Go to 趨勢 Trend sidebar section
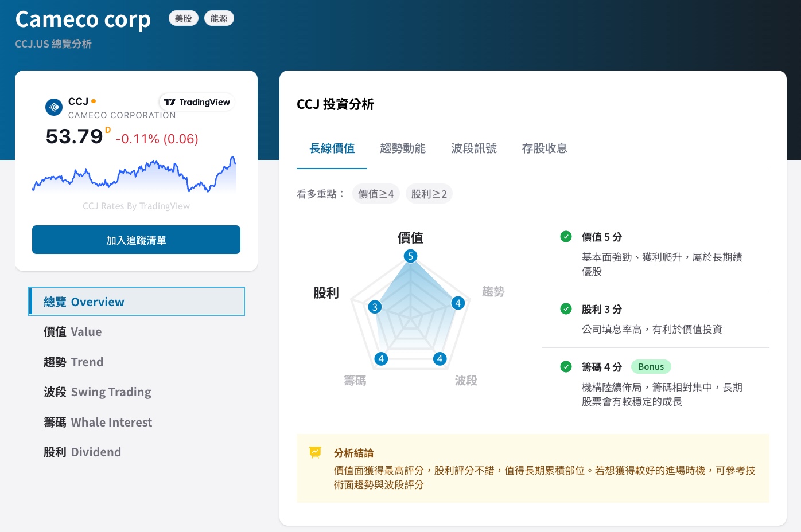This screenshot has height=532, width=801. pos(73,362)
